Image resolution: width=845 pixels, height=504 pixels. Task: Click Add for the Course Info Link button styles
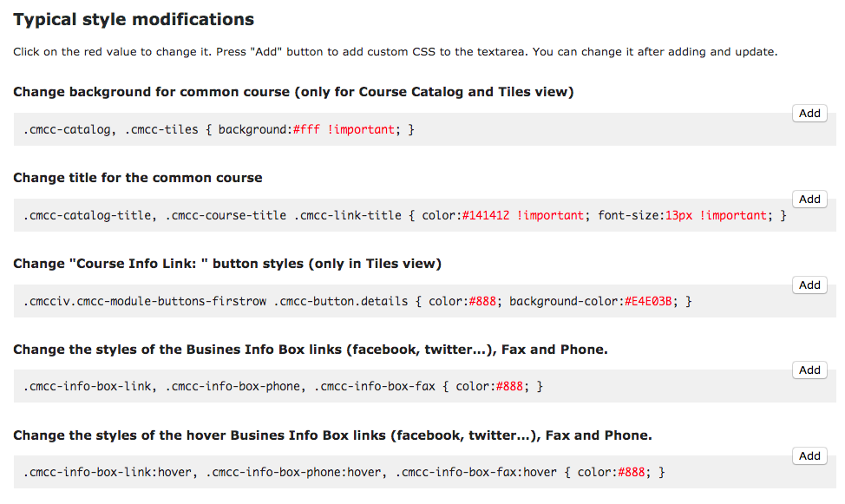(x=809, y=285)
